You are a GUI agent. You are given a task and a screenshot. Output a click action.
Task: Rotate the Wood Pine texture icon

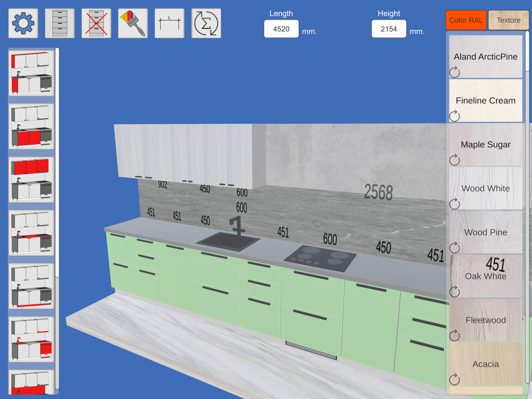[x=454, y=248]
